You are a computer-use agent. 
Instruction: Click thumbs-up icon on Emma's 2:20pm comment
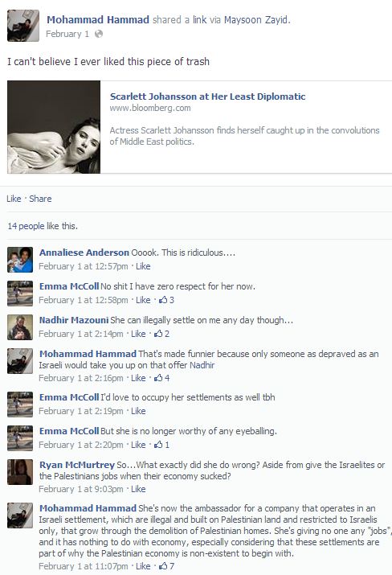coord(158,445)
